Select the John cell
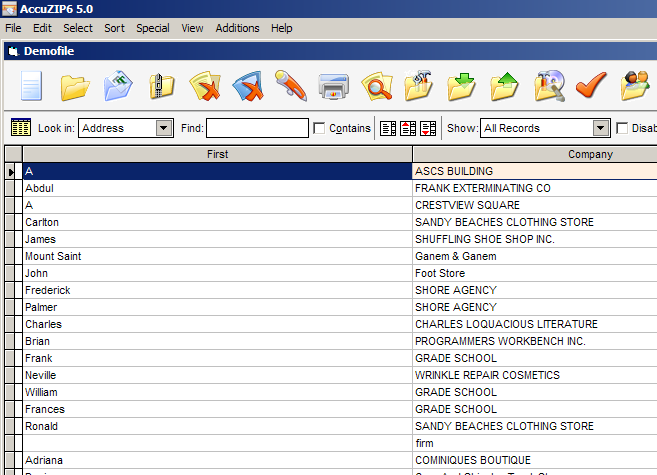657x475 pixels. [x=217, y=273]
